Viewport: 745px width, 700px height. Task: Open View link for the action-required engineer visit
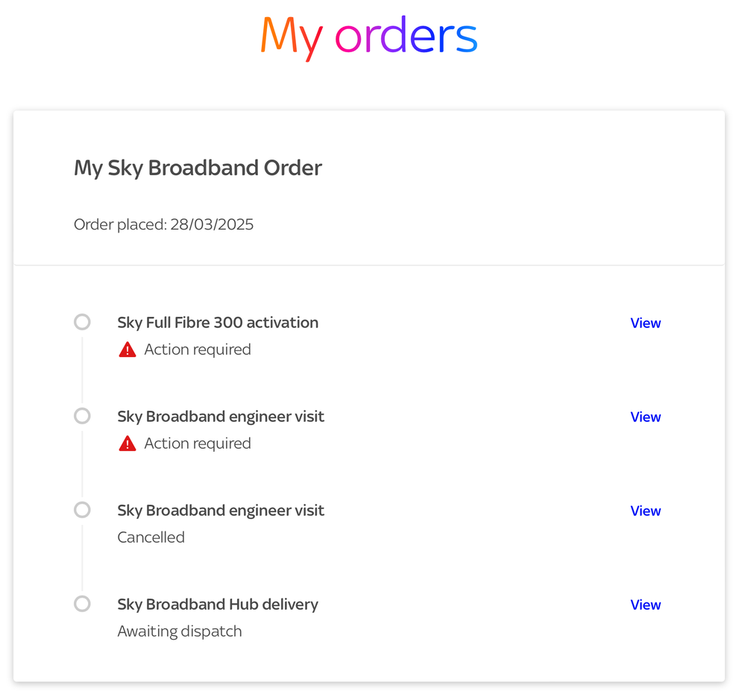point(645,417)
